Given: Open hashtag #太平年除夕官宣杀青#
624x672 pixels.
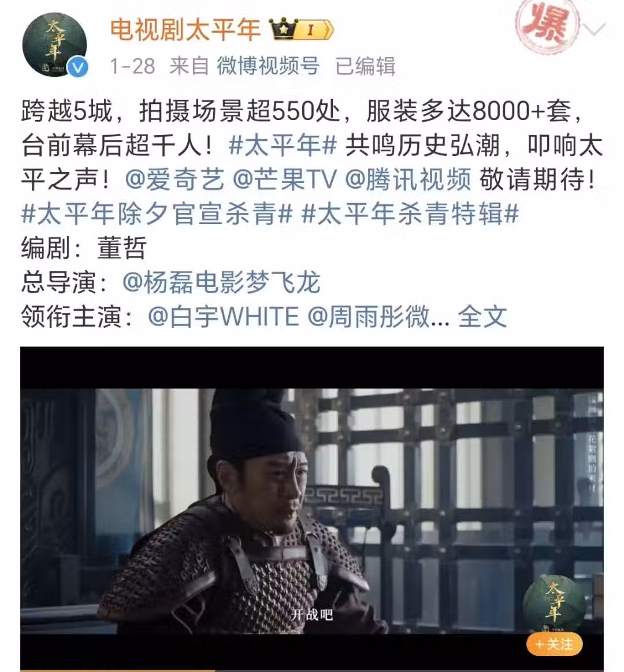Looking at the screenshot, I should pyautogui.click(x=157, y=214).
